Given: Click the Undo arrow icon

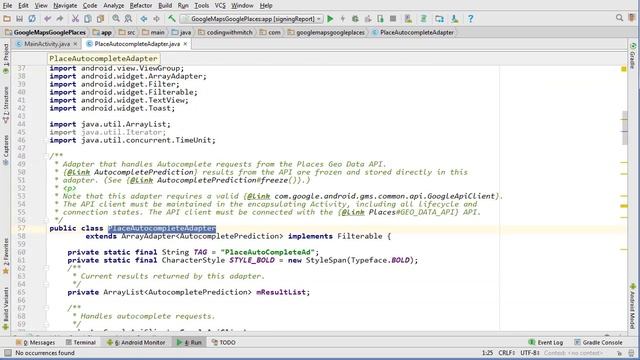Looking at the screenshot, I should click(48, 19).
